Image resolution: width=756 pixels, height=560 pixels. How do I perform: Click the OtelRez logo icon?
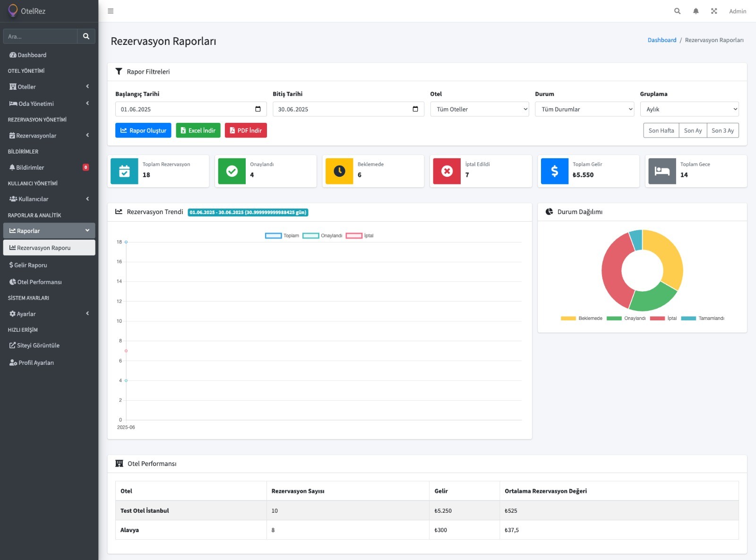point(13,10)
